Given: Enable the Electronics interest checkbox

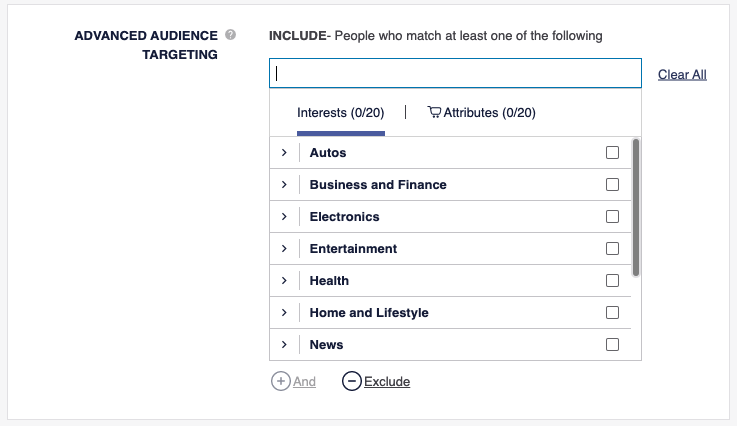Looking at the screenshot, I should coord(612,217).
